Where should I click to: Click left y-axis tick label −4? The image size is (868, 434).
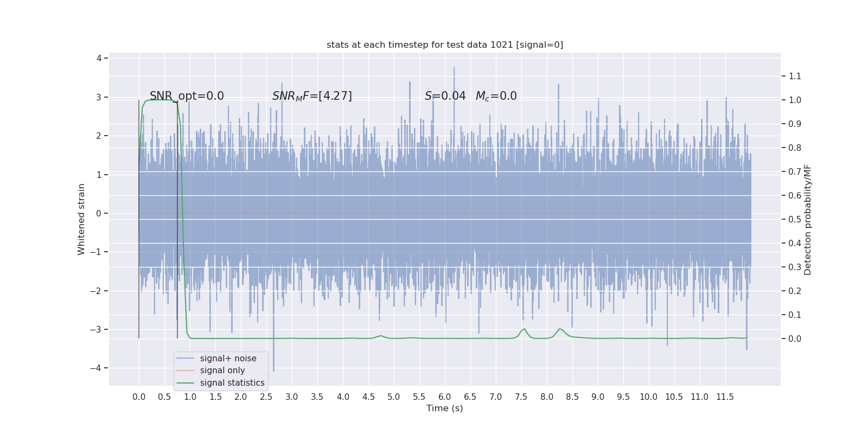click(96, 368)
